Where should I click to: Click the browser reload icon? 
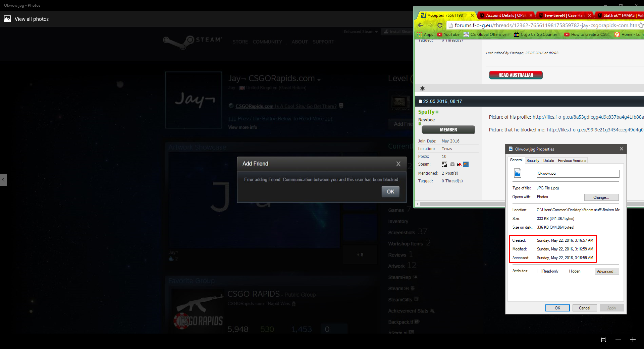pyautogui.click(x=440, y=25)
